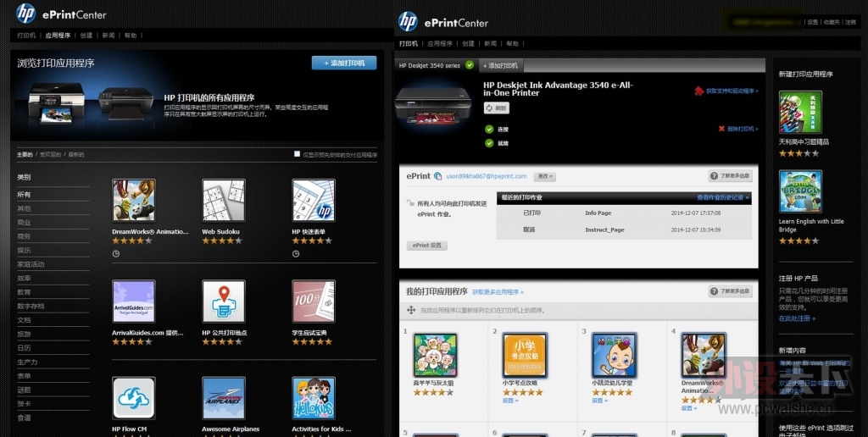Sort browse list by 最新的

[76, 154]
